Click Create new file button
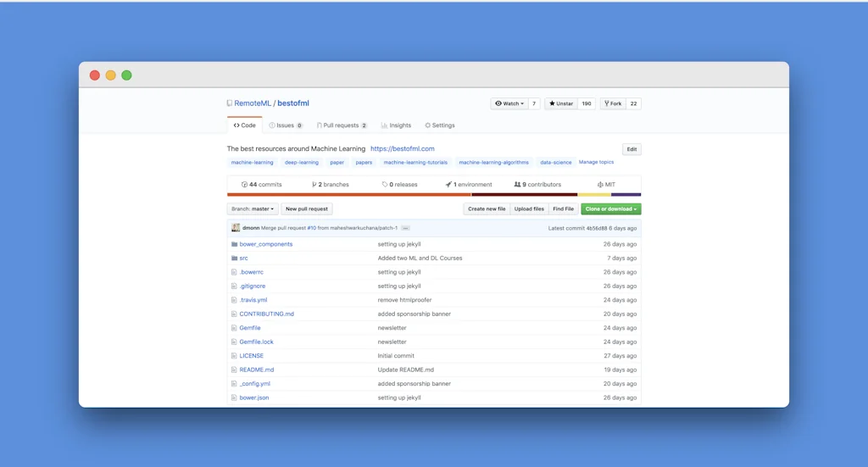This screenshot has height=467, width=868. (x=487, y=209)
